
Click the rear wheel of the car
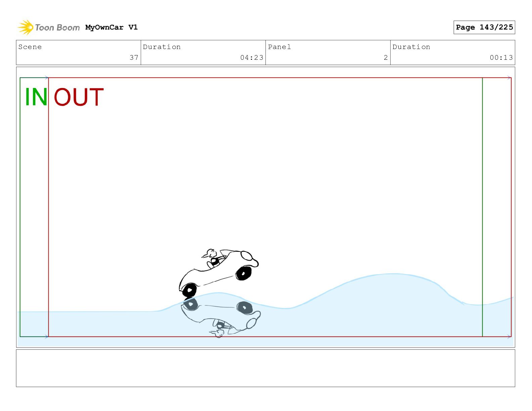pos(189,290)
